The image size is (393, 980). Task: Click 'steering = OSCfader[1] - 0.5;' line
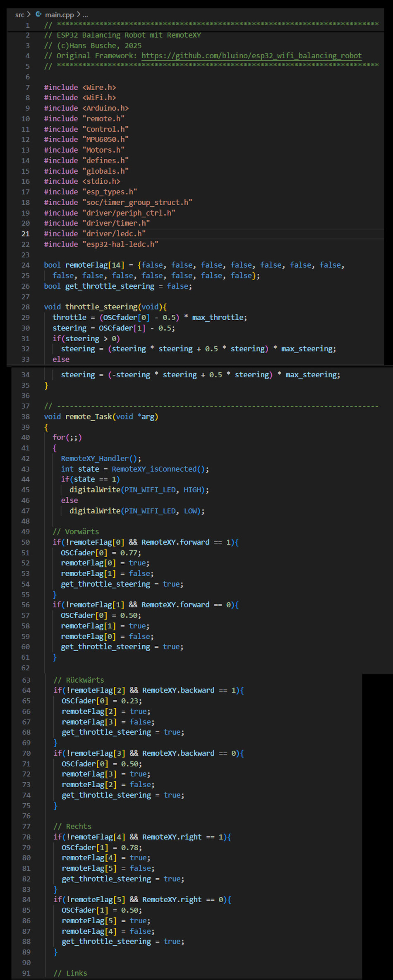click(114, 328)
